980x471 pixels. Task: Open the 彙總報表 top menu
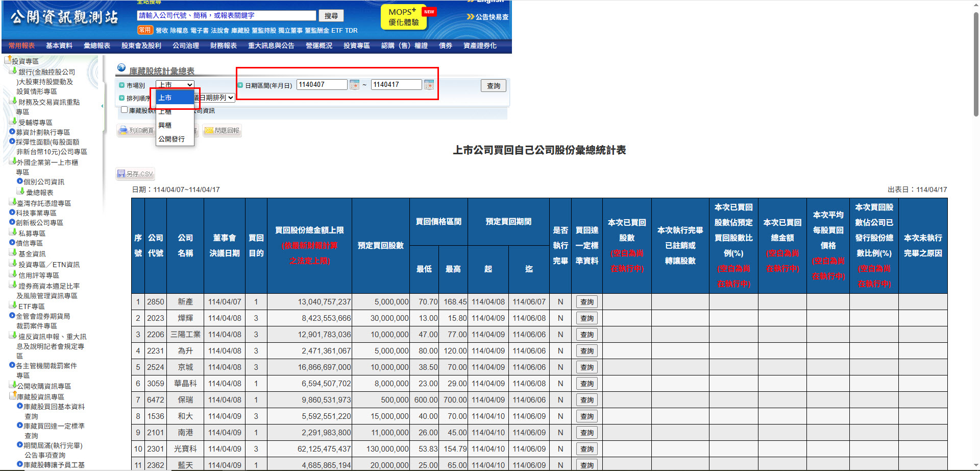click(x=97, y=46)
